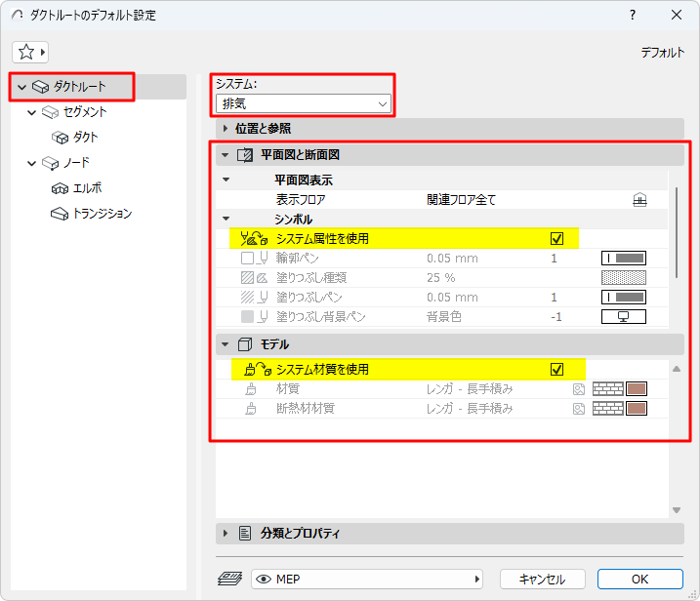Click the 0.05 mm value for 輪郭ペン
Image resolution: width=700 pixels, height=601 pixels.
click(x=452, y=259)
